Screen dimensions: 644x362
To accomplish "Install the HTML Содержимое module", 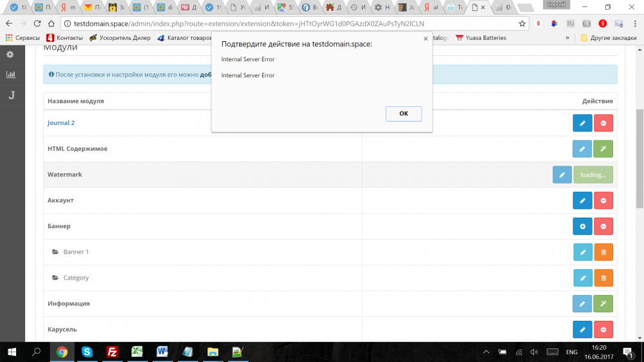I will coord(603,149).
